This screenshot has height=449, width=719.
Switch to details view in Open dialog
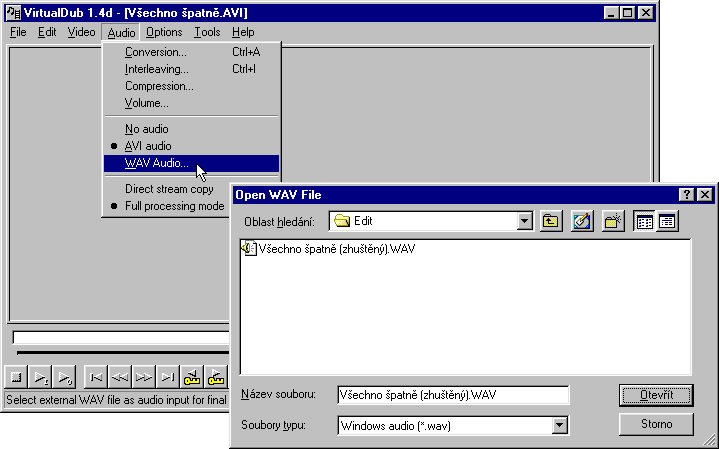(x=667, y=222)
